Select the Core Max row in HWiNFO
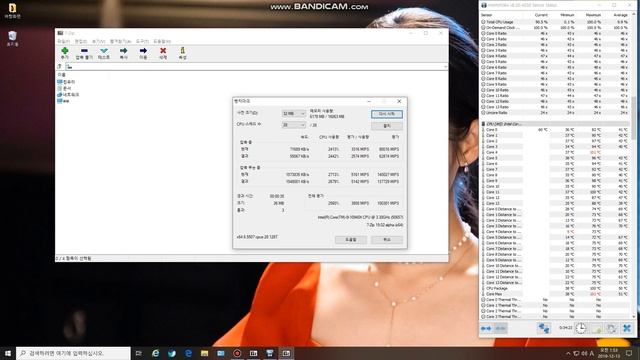 tap(555, 294)
